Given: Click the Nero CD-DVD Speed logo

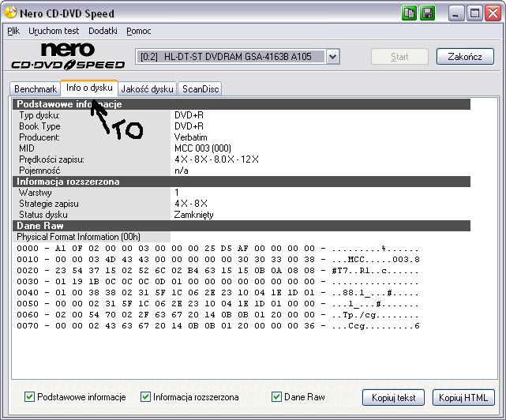Looking at the screenshot, I should point(68,56).
